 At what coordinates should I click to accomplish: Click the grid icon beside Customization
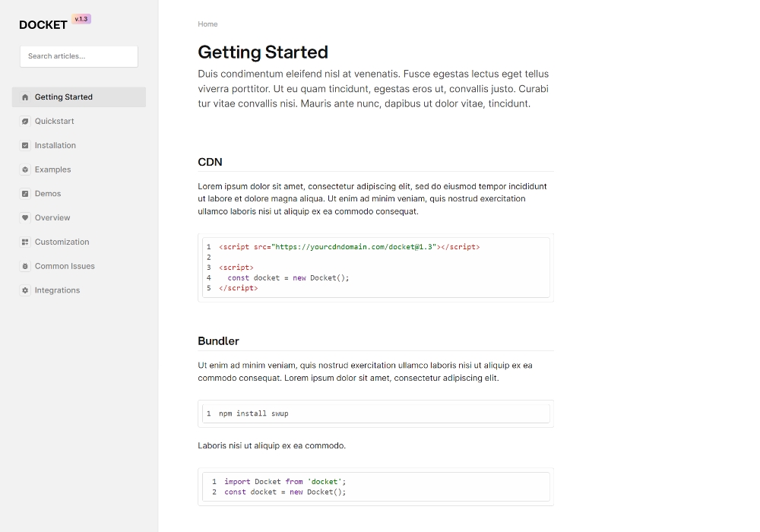tap(25, 242)
